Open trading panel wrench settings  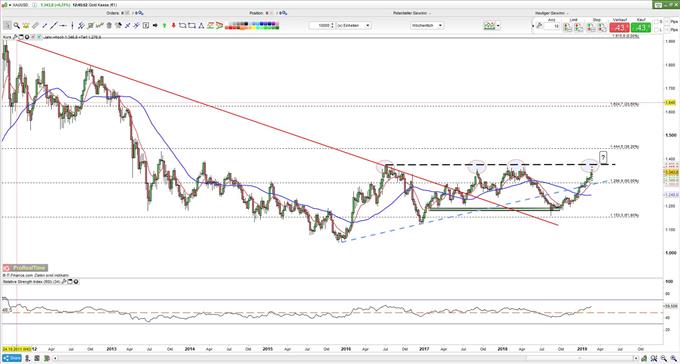pos(539,25)
